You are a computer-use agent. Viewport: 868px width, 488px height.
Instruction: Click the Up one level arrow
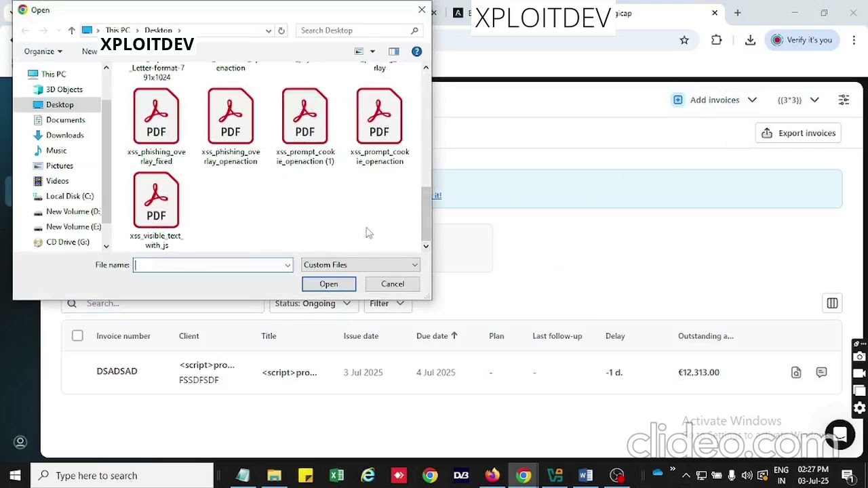71,30
